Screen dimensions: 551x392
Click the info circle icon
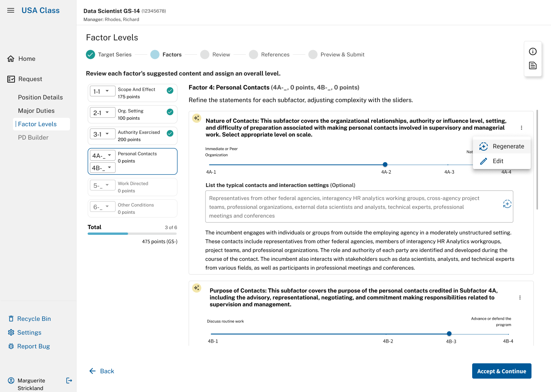533,52
